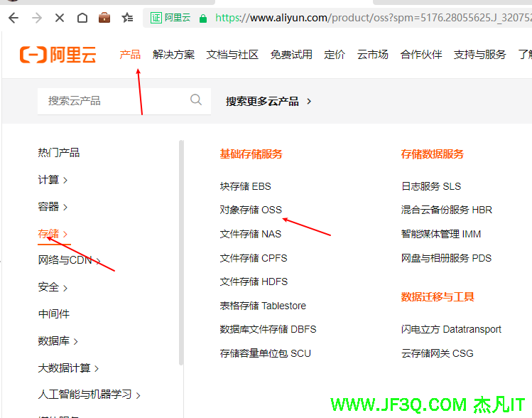Go to browser home page icon
Viewport: 532px width, 418px height.
pyautogui.click(x=82, y=18)
